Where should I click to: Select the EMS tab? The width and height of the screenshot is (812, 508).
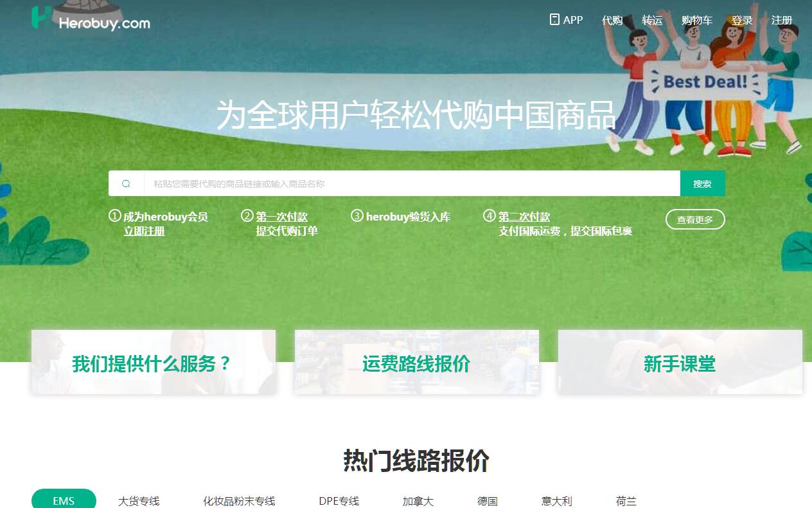click(x=64, y=500)
